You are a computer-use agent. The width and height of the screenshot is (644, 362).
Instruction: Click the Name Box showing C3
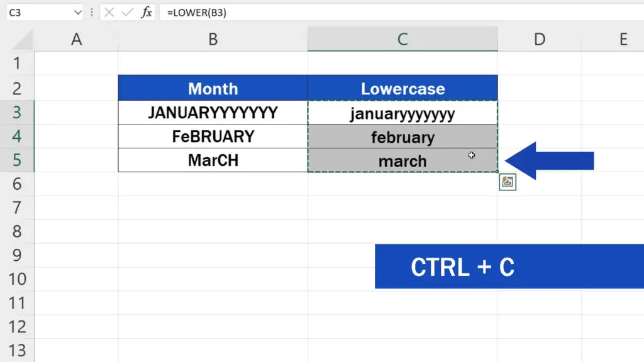[38, 13]
